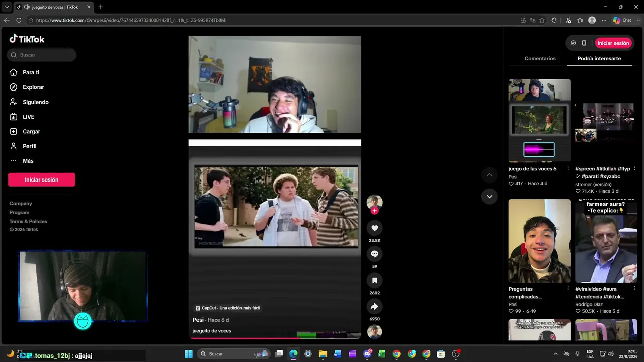The height and width of the screenshot is (362, 644).
Task: Open Discord from the taskbar
Action: [368, 354]
